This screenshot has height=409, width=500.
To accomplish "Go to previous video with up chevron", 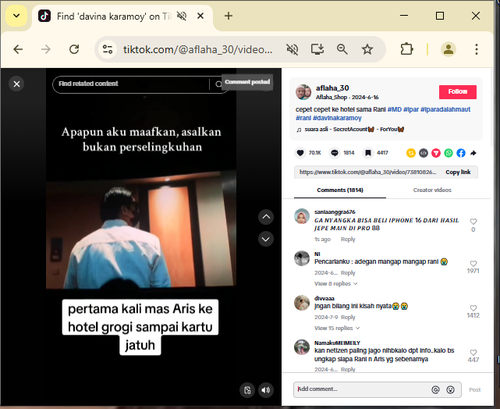I will pos(266,217).
